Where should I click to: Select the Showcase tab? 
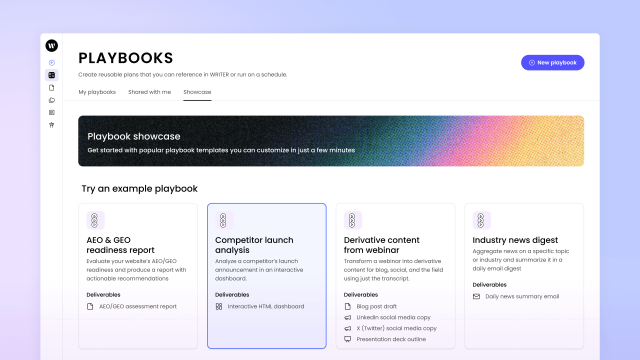point(197,92)
